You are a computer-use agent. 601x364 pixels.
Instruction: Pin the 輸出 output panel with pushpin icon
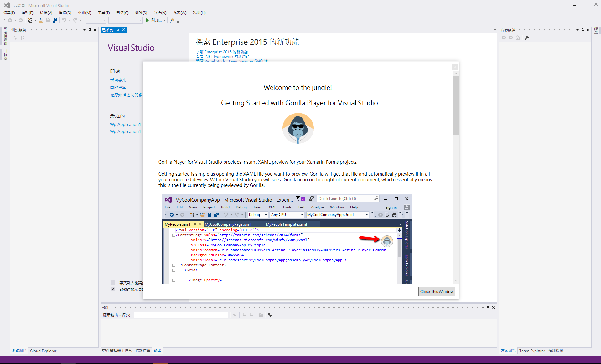point(488,307)
